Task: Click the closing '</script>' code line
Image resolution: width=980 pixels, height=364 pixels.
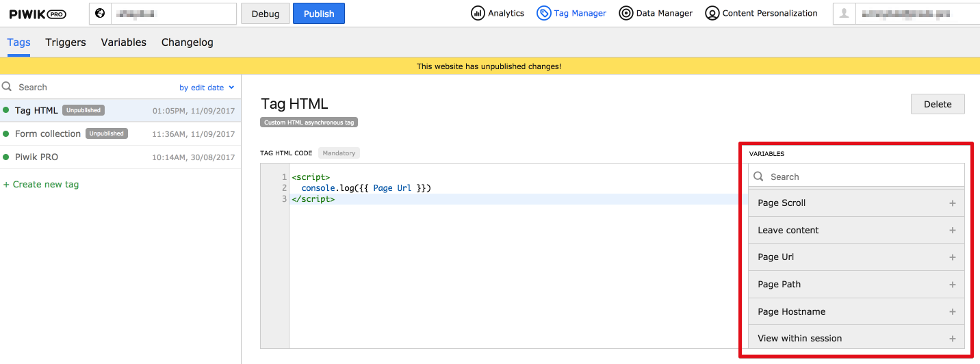Action: pos(313,199)
